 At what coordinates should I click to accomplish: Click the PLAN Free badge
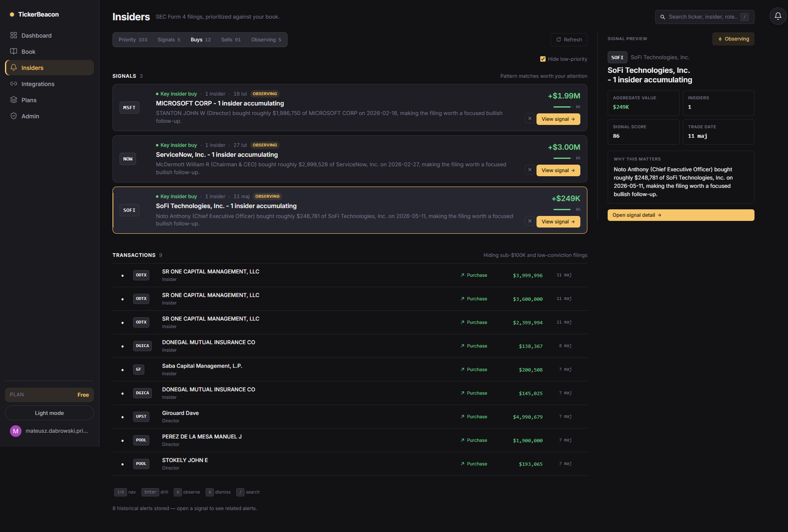coord(49,395)
